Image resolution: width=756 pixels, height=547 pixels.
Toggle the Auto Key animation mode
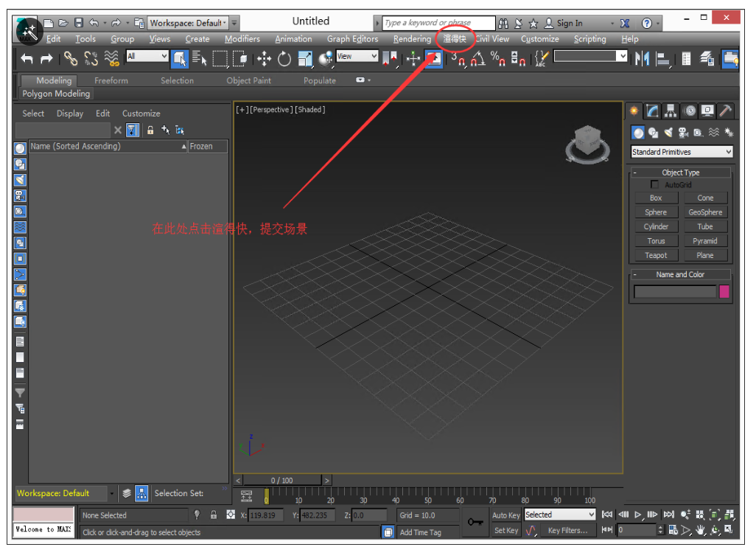(505, 515)
